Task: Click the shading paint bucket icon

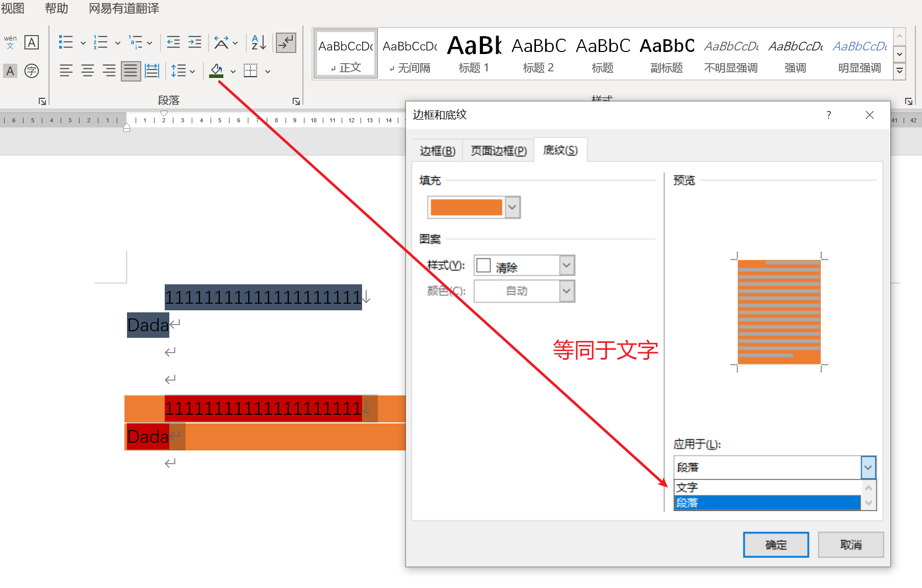Action: coord(216,71)
